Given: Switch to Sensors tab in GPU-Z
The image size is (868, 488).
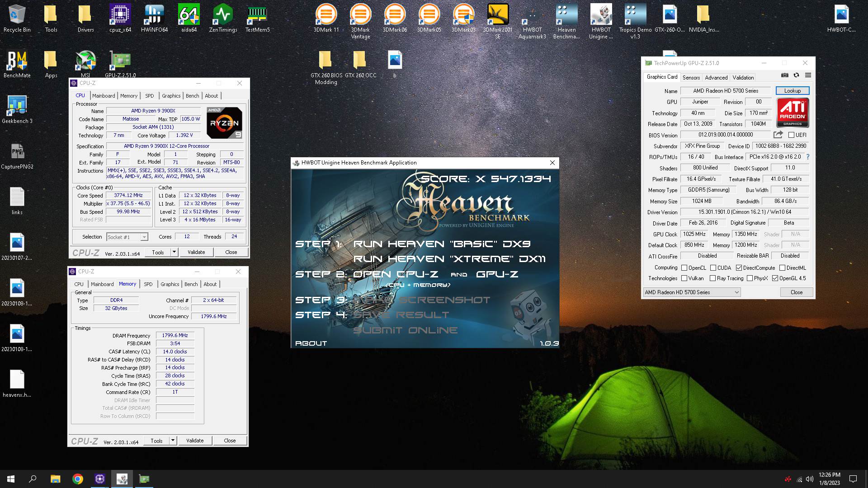Looking at the screenshot, I should coord(691,78).
